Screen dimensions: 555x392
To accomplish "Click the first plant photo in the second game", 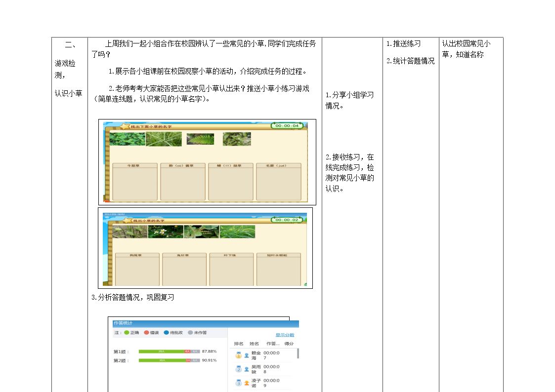I will [130, 232].
